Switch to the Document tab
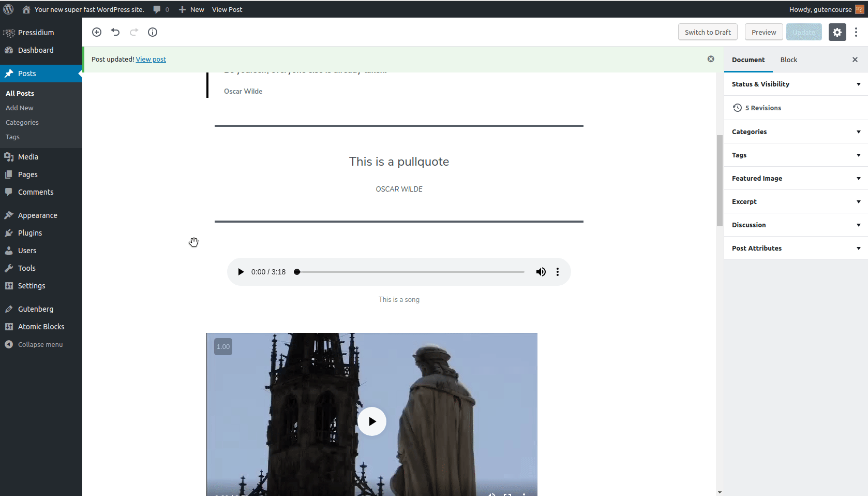868x496 pixels. pyautogui.click(x=748, y=60)
